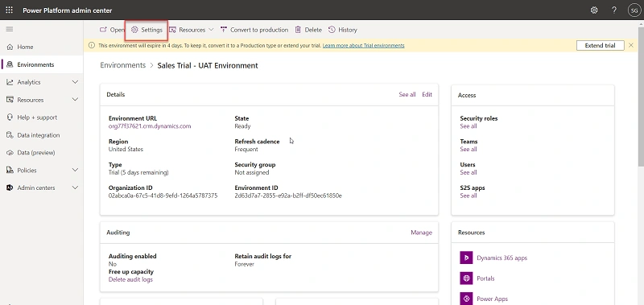This screenshot has height=305, width=644.
Task: Click the Admin centers icon
Action: pyautogui.click(x=10, y=188)
